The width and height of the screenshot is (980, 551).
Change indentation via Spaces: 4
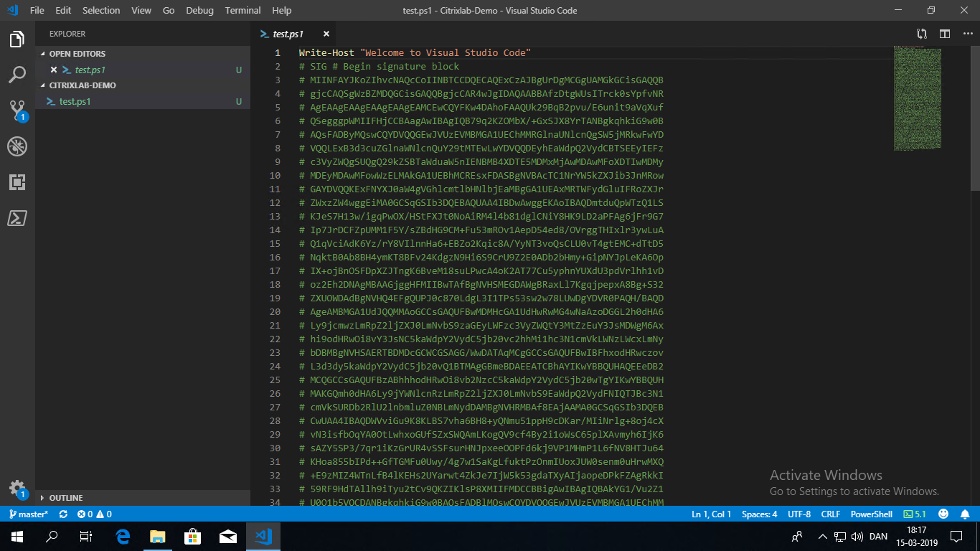pyautogui.click(x=759, y=514)
